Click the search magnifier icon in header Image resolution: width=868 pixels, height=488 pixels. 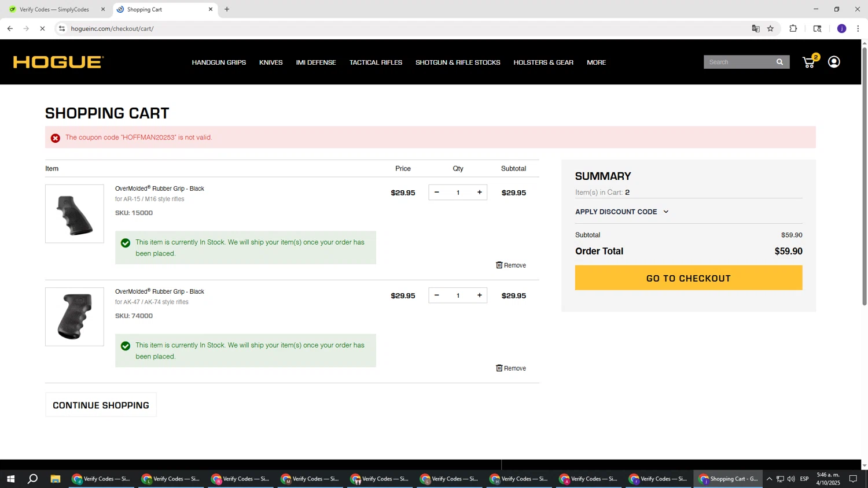pyautogui.click(x=779, y=62)
